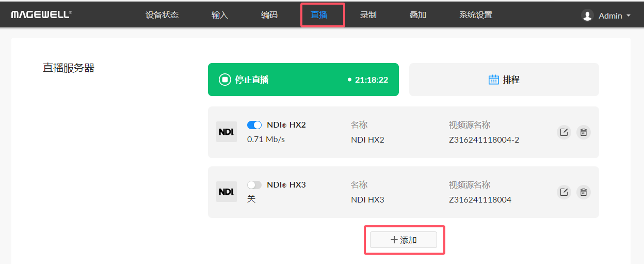Switch to the 输入 tab
Screen dimensions: 644x264
(x=220, y=15)
